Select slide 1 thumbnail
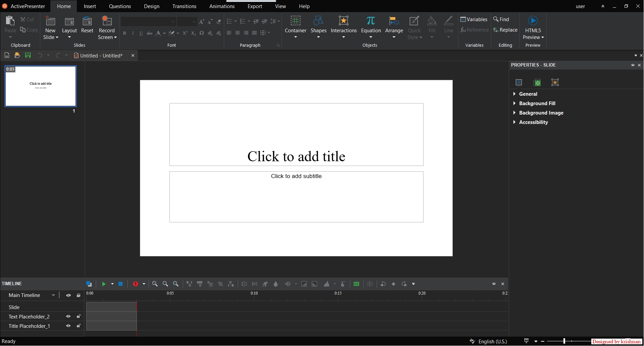This screenshot has width=644, height=346. click(x=41, y=86)
